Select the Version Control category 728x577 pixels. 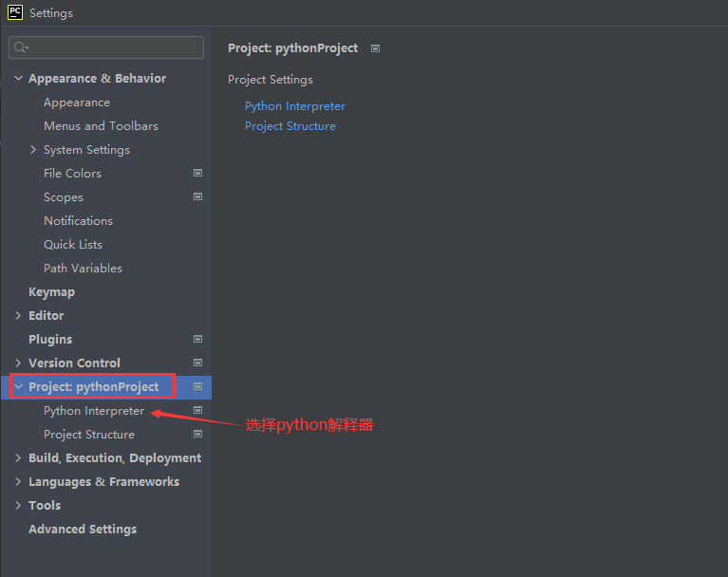(x=74, y=363)
